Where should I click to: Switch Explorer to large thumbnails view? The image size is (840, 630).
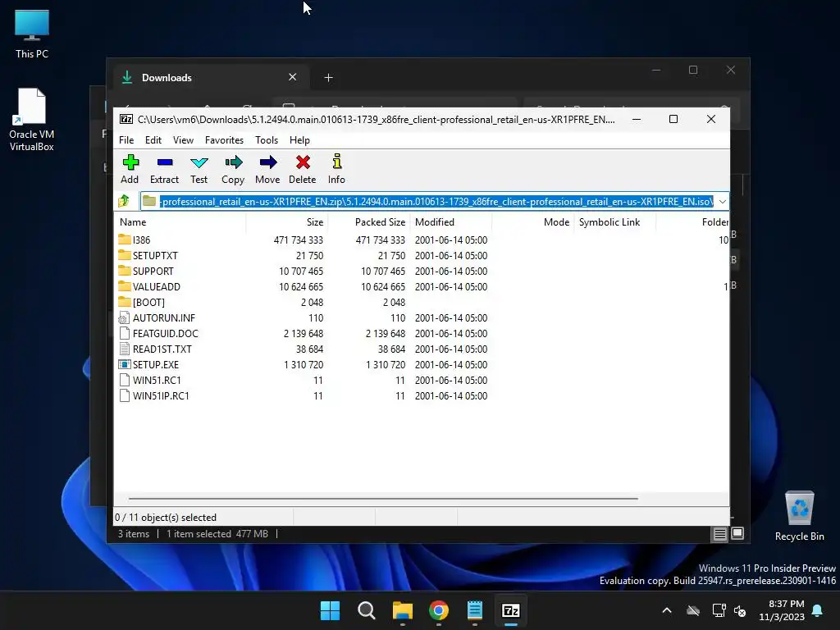click(737, 533)
